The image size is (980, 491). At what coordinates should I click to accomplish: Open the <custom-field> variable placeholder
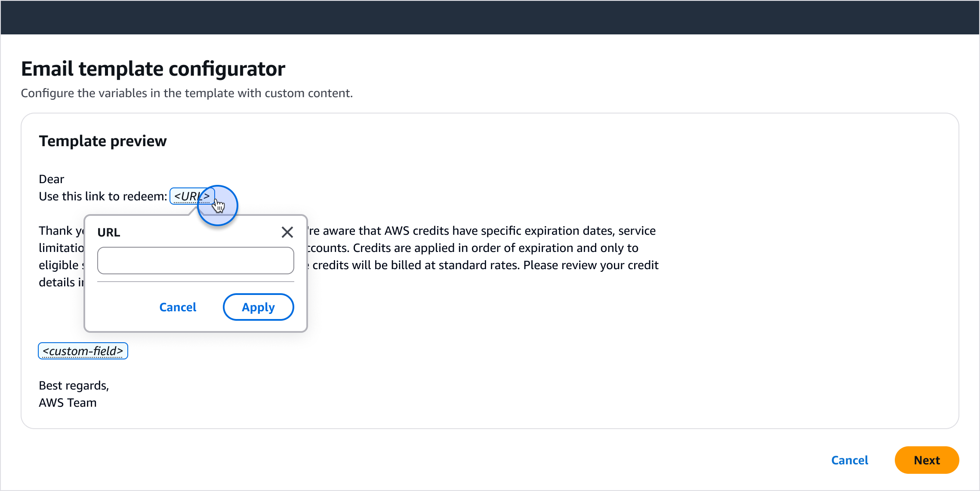coord(83,351)
